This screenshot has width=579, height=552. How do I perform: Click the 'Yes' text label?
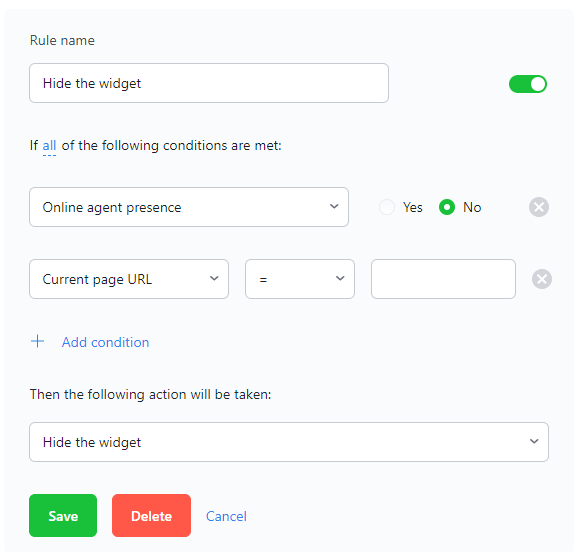tap(412, 207)
